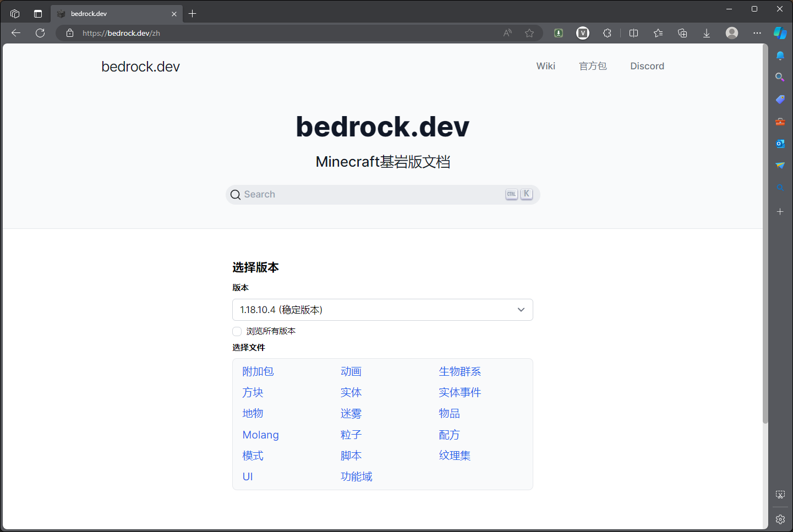Open the 粒子 documentation link
The image size is (793, 532).
[x=351, y=435]
